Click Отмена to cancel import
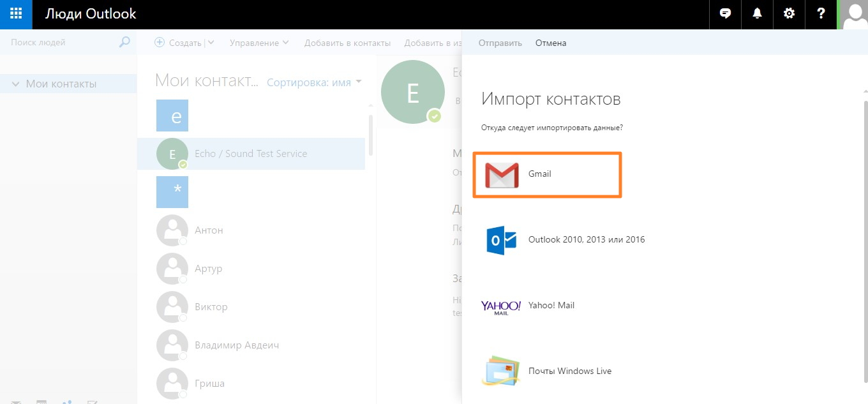 tap(550, 43)
